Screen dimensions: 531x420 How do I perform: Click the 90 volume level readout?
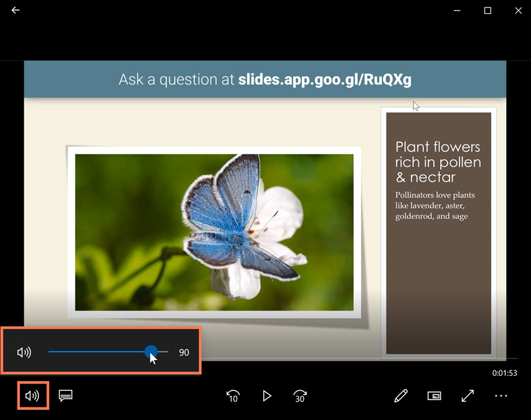184,352
